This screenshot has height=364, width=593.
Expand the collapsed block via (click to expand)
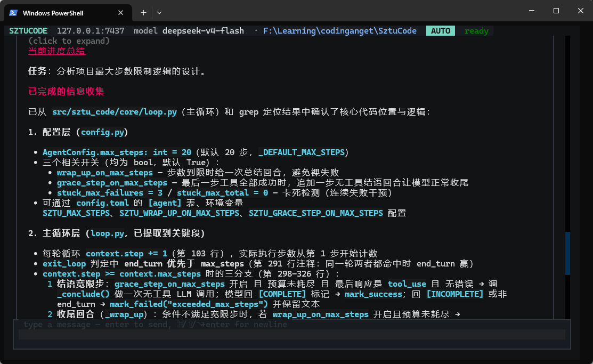coord(69,41)
